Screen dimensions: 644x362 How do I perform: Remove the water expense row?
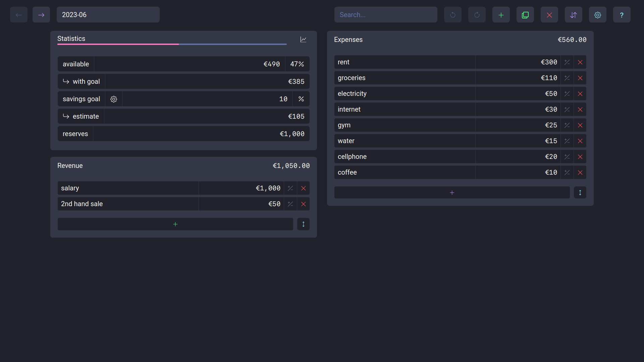click(x=580, y=141)
